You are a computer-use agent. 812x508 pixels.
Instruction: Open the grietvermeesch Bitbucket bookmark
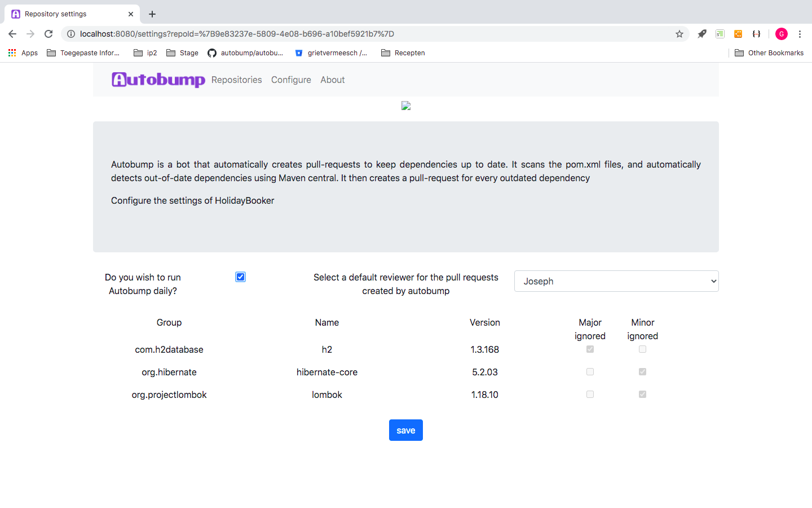click(331, 53)
